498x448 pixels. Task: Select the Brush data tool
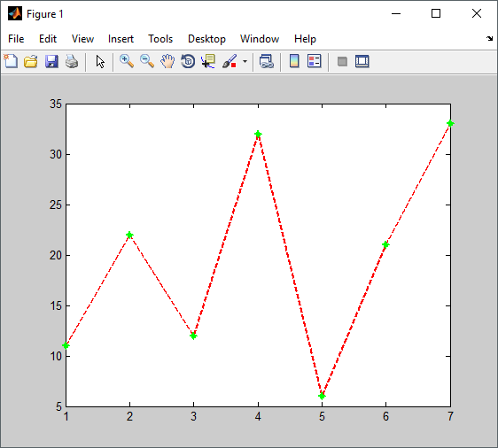point(230,61)
